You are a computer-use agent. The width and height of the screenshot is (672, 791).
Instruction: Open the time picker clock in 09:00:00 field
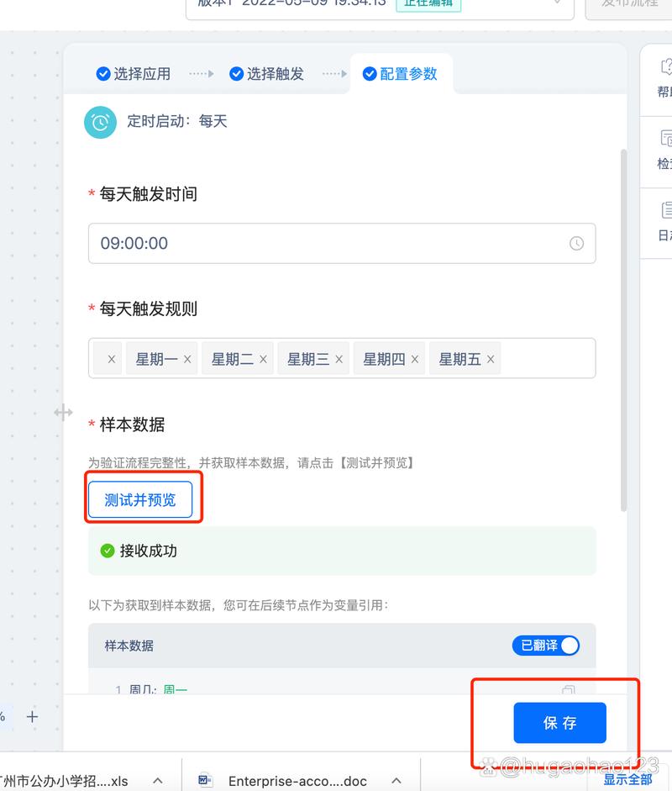point(576,243)
